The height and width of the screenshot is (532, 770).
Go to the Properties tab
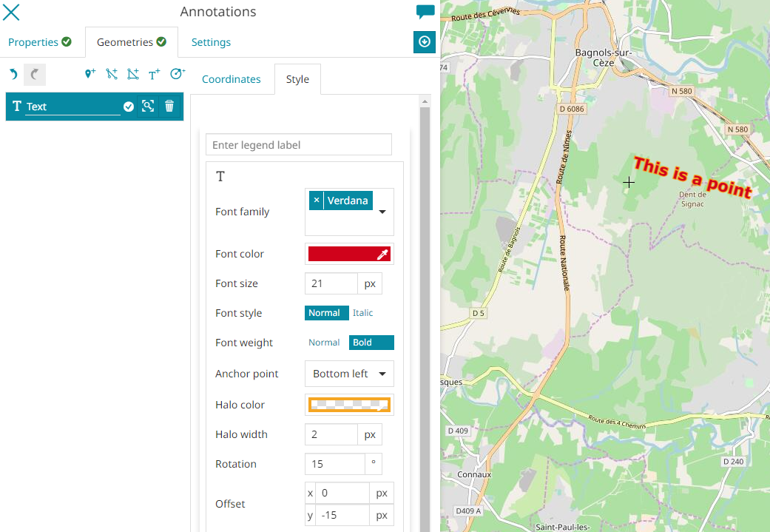(40, 42)
